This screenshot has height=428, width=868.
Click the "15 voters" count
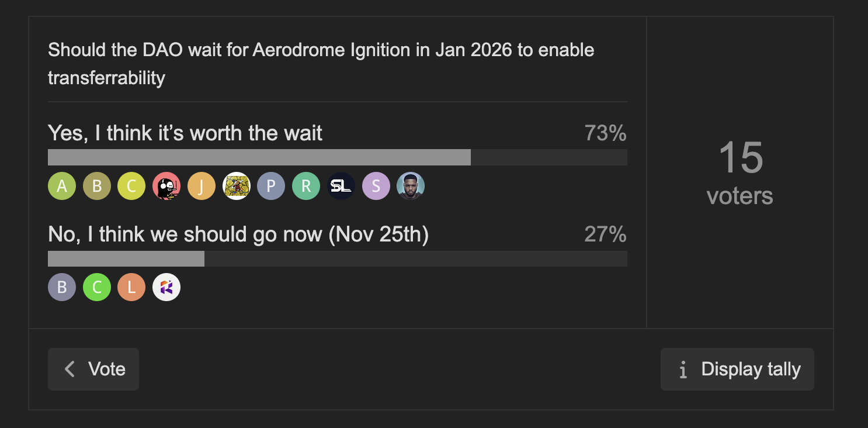740,173
